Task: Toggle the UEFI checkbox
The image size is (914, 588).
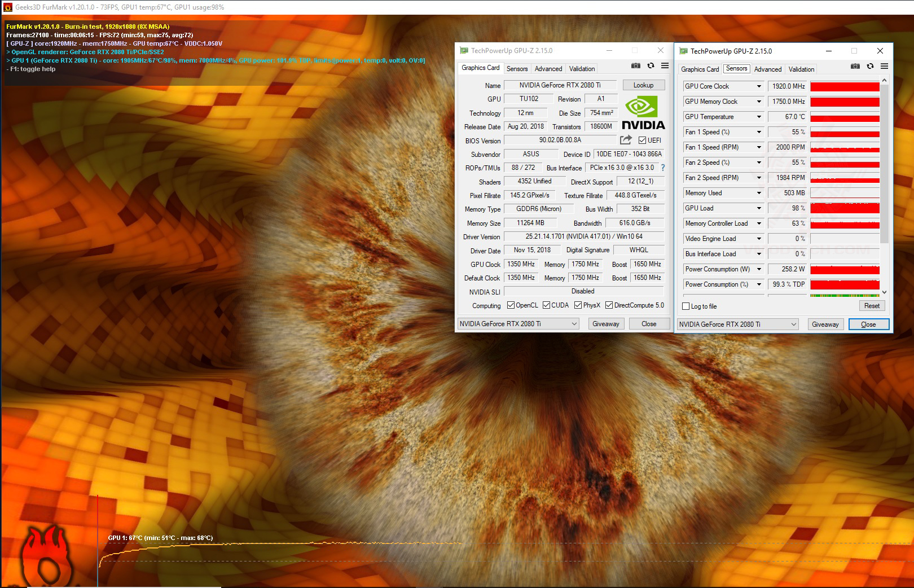Action: pos(642,141)
